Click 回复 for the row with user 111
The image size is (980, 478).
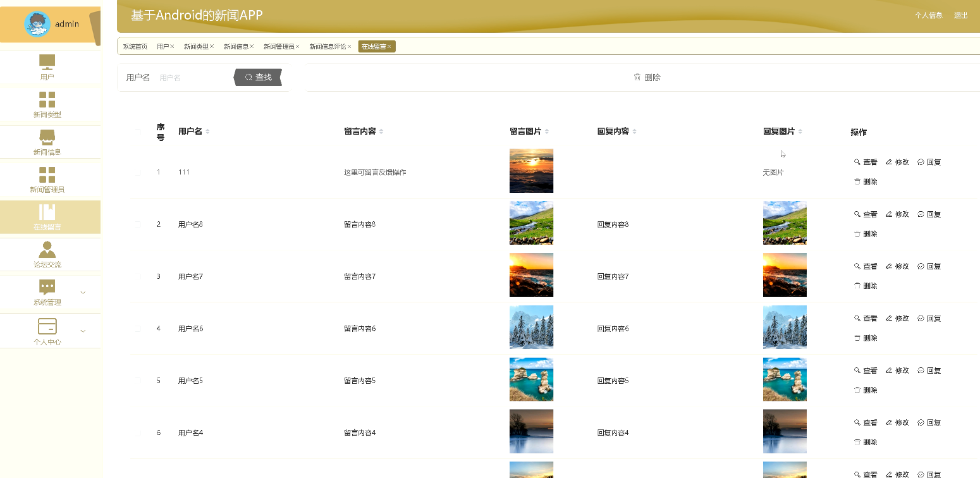[929, 162]
